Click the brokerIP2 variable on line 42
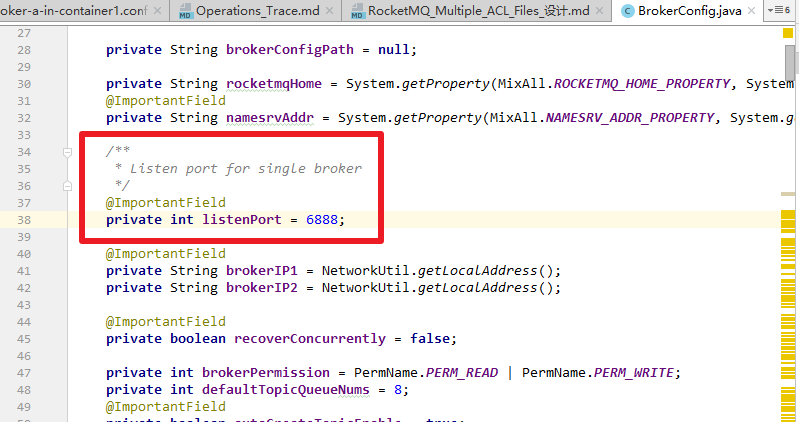The image size is (799, 422). (x=261, y=288)
